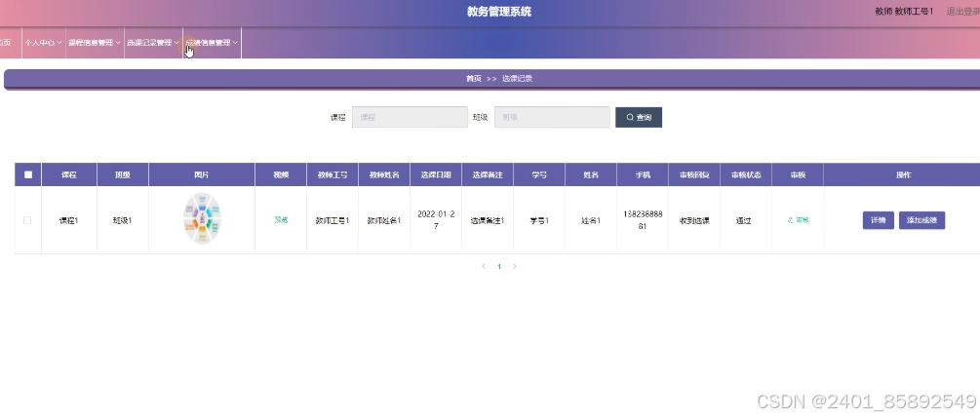Click the 审核 review link with pencil icon
This screenshot has height=419, width=980.
click(798, 220)
